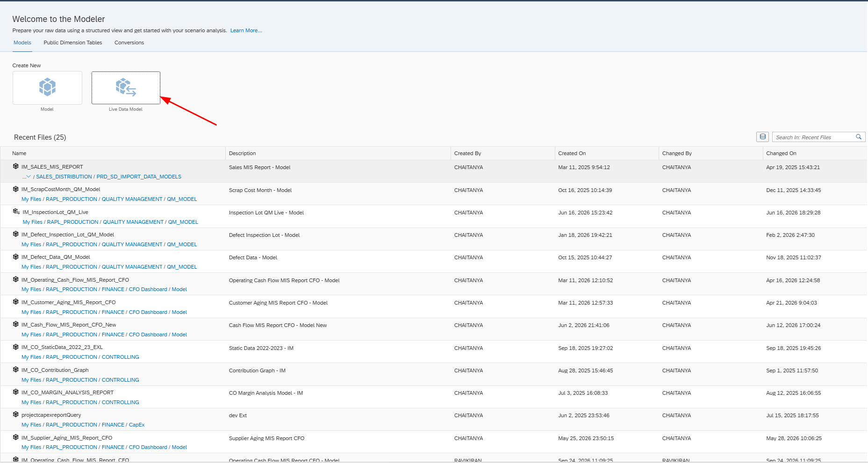Open projectcapexreportQuery model
The width and height of the screenshot is (868, 463).
51,415
